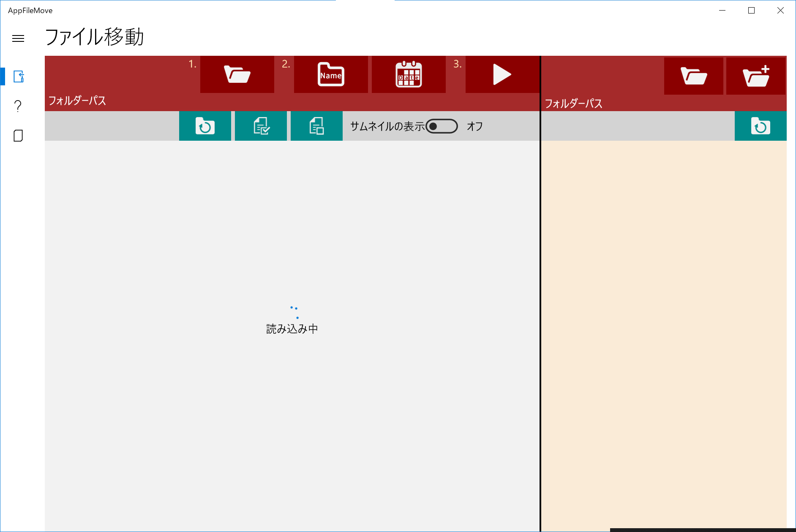Select the file move sidebar icon
The width and height of the screenshot is (796, 532).
pyautogui.click(x=19, y=76)
